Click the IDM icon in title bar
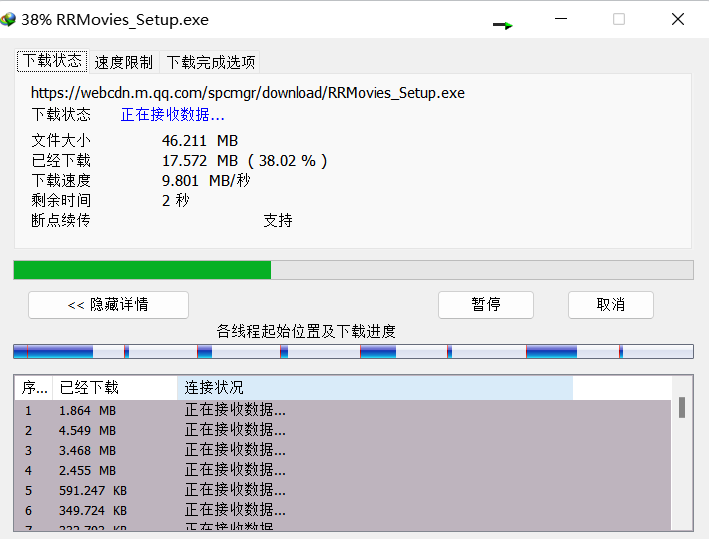 pos(10,20)
